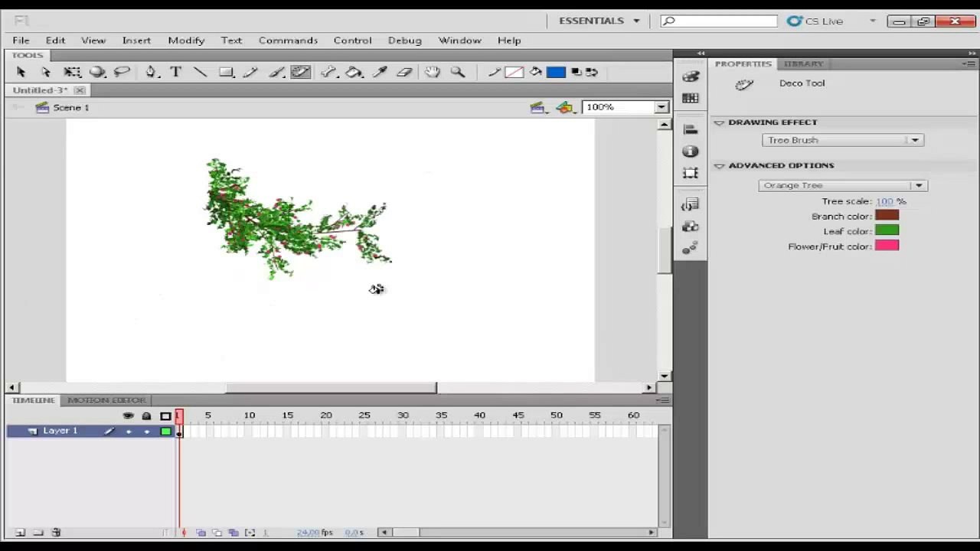Image resolution: width=980 pixels, height=551 pixels.
Task: Switch to the Library tab
Action: pos(803,64)
